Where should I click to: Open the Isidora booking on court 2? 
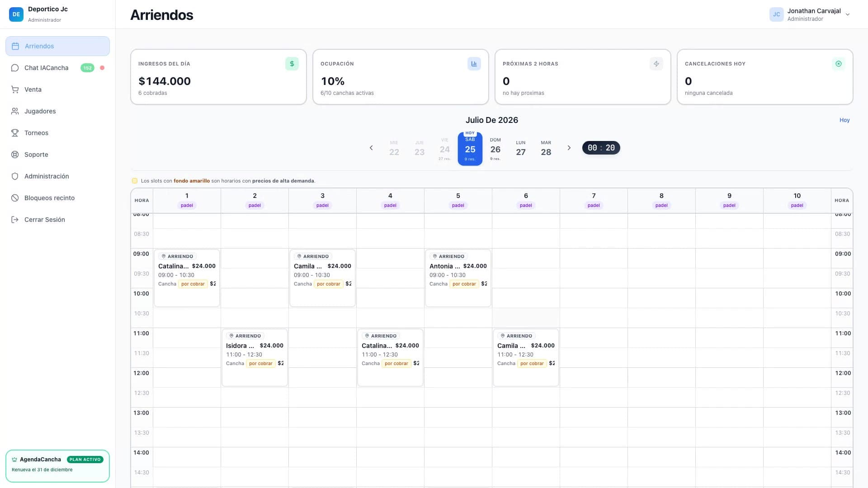(255, 357)
